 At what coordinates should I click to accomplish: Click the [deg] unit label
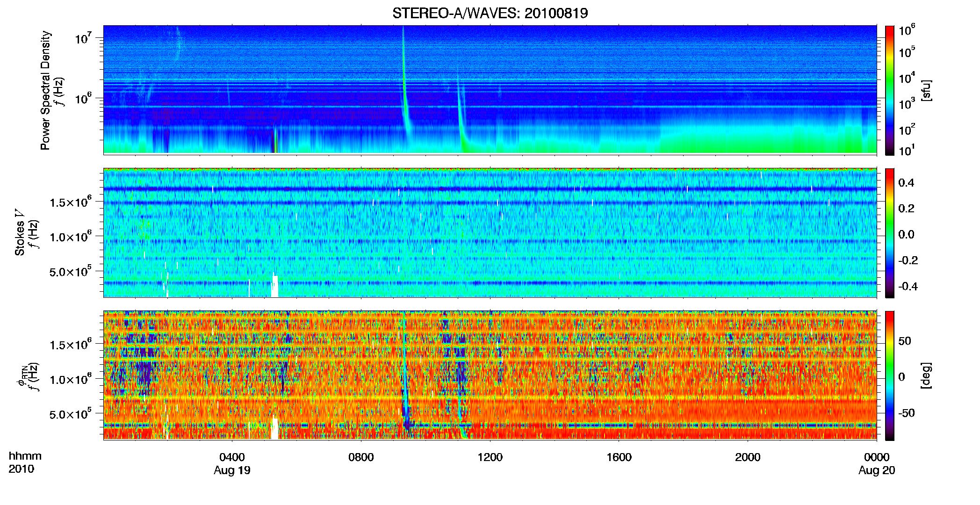926,375
